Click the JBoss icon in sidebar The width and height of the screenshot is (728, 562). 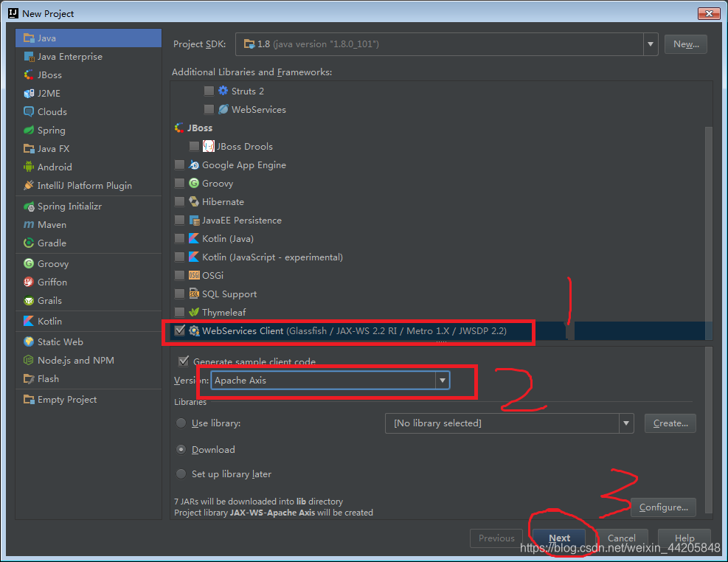pos(29,74)
